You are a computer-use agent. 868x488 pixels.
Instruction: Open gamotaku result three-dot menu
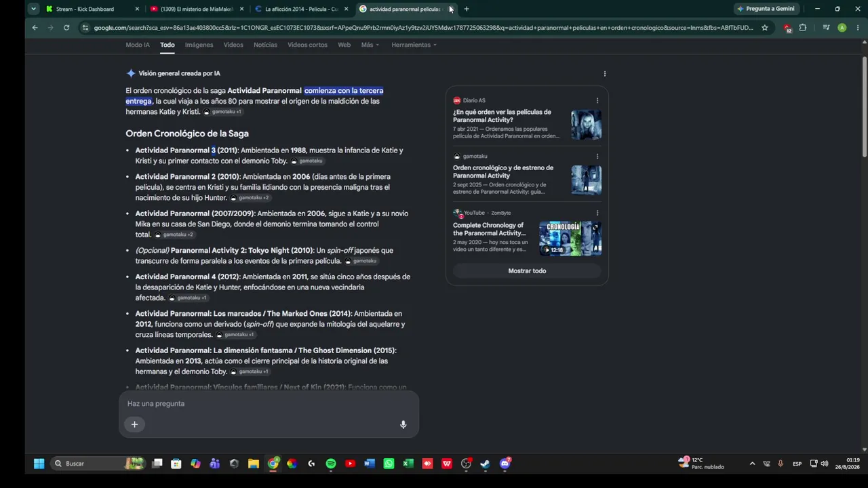pyautogui.click(x=597, y=157)
